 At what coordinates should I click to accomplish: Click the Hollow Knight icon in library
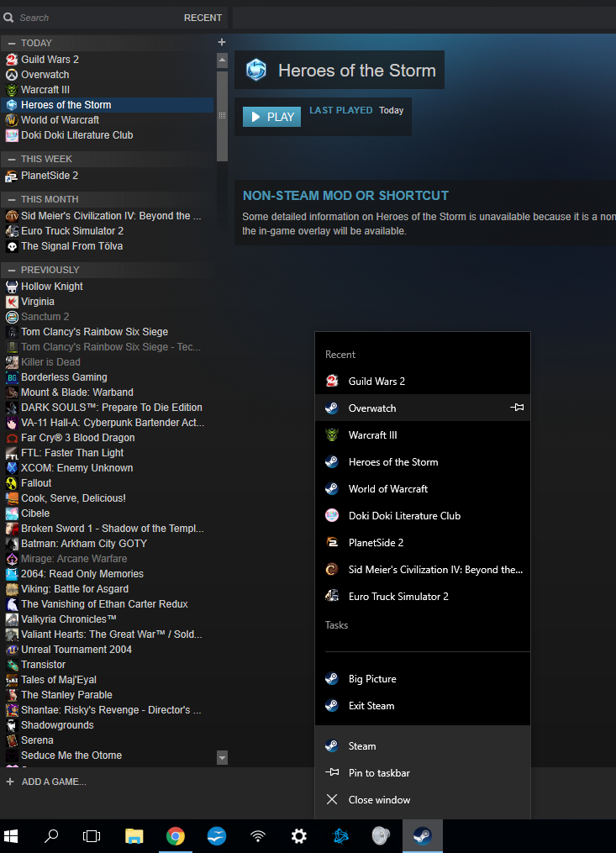(x=12, y=286)
